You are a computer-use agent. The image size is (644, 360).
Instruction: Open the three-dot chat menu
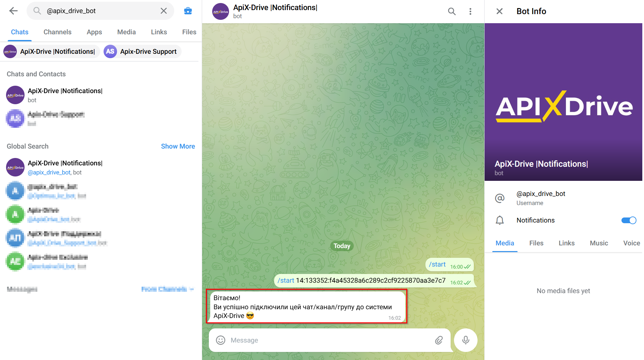(470, 11)
